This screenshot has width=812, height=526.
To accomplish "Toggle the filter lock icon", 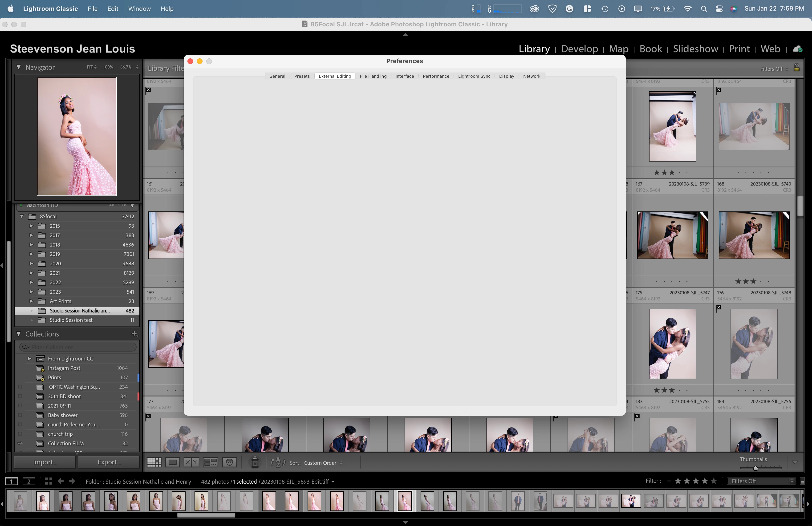I will (797, 68).
